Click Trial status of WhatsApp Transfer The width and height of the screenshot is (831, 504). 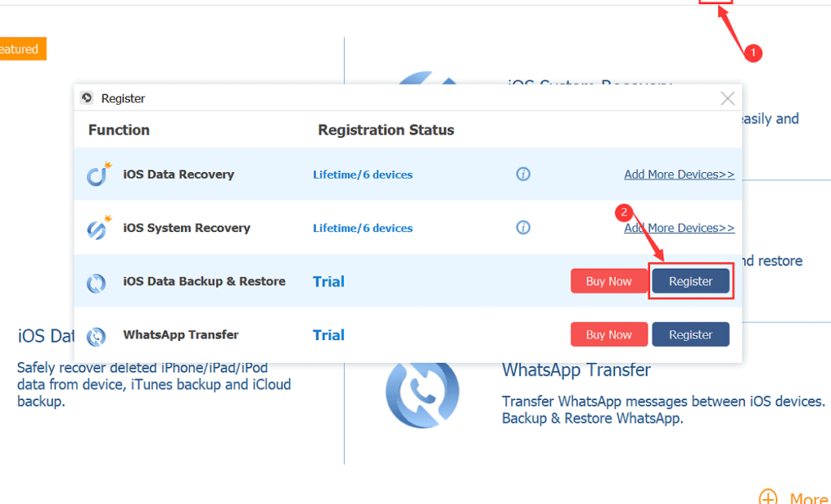click(x=329, y=335)
